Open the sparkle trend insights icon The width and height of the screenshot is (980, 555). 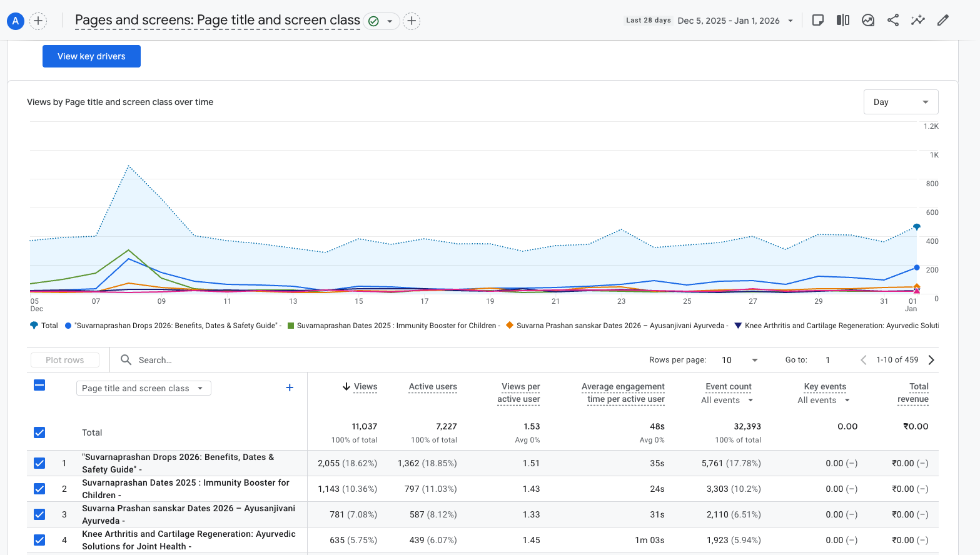(x=918, y=20)
